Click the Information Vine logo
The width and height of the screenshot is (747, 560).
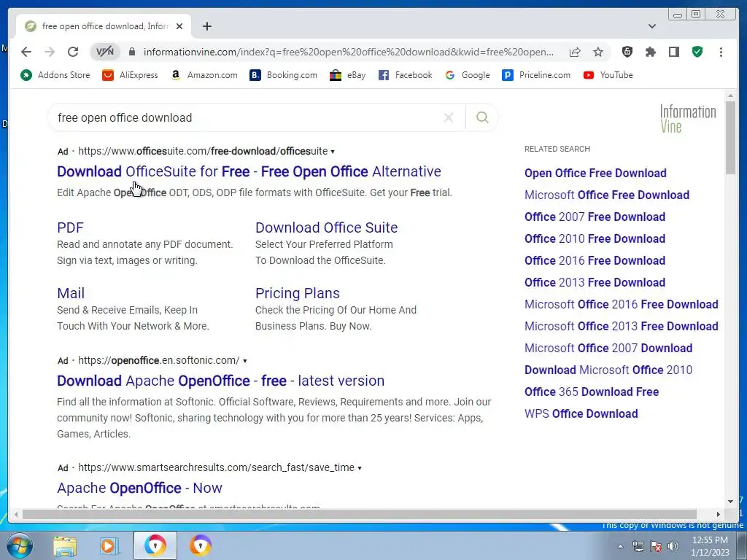687,119
